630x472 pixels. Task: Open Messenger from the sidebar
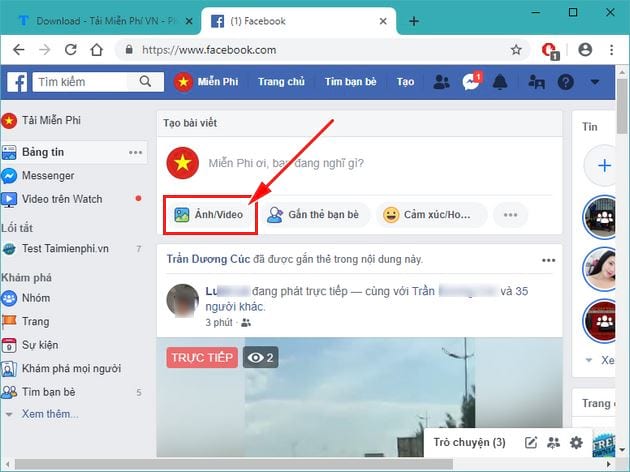(38, 176)
